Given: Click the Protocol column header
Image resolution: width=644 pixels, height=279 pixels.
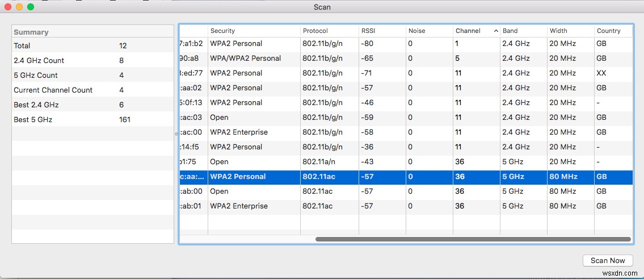Looking at the screenshot, I should tap(315, 31).
